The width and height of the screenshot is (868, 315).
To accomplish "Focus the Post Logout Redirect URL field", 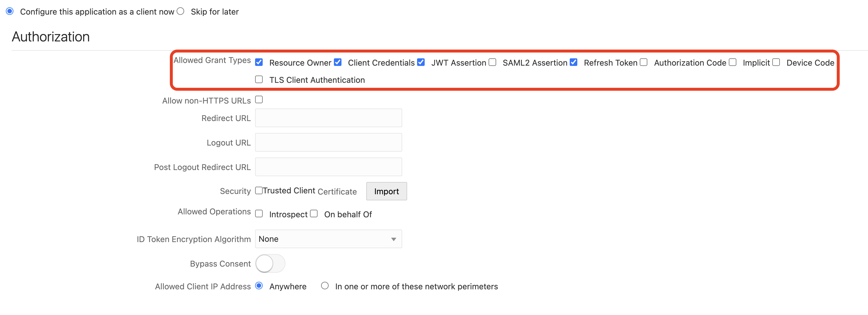I will [x=328, y=167].
